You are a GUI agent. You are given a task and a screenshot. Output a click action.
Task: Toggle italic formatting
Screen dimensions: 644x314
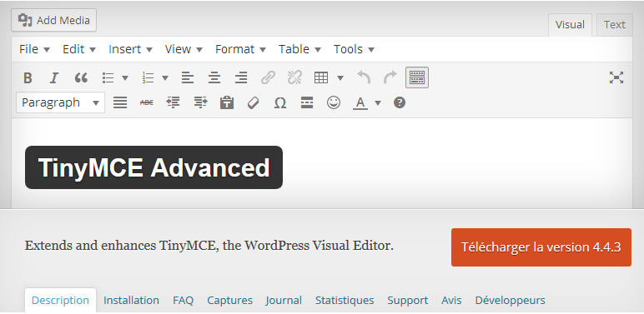54,77
